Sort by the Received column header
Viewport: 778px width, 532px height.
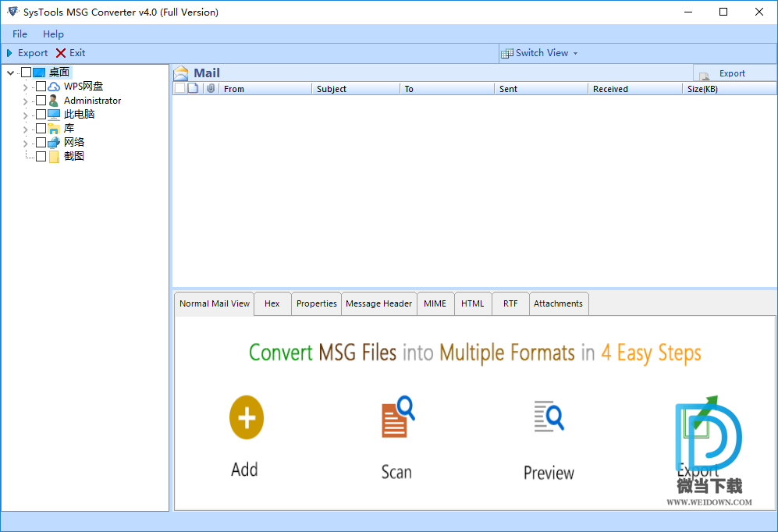tap(635, 89)
